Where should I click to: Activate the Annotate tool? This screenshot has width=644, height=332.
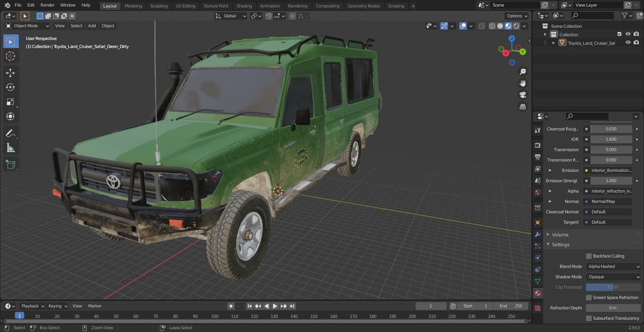(x=10, y=133)
